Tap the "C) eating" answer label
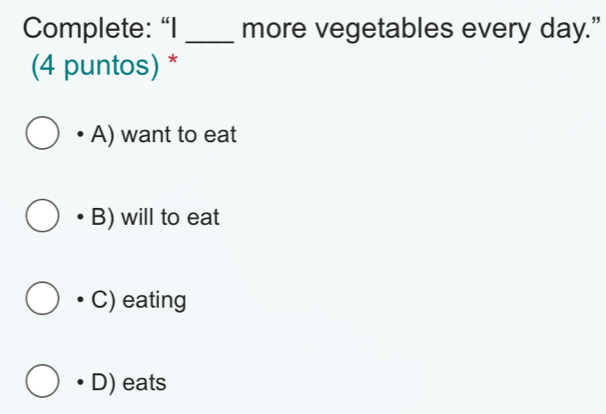The width and height of the screenshot is (606, 414). click(138, 299)
